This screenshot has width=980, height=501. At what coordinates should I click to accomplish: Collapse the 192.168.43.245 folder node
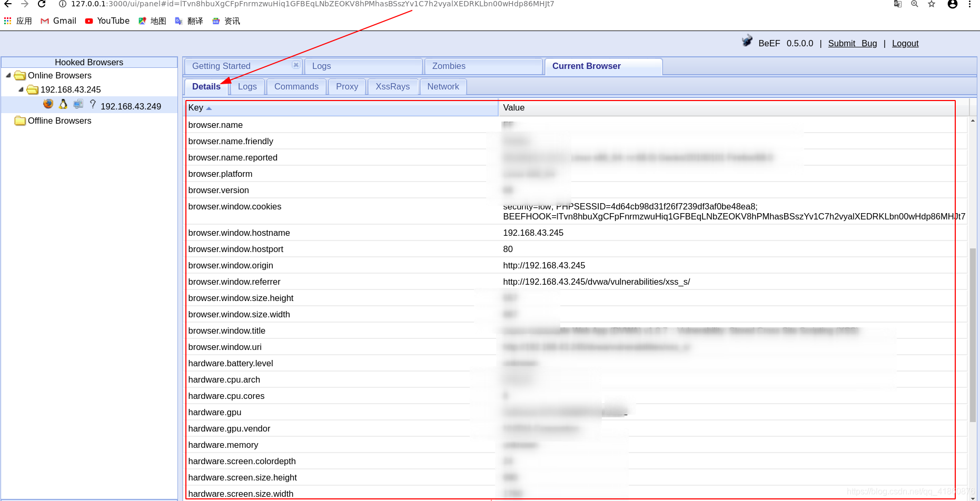[x=21, y=89]
